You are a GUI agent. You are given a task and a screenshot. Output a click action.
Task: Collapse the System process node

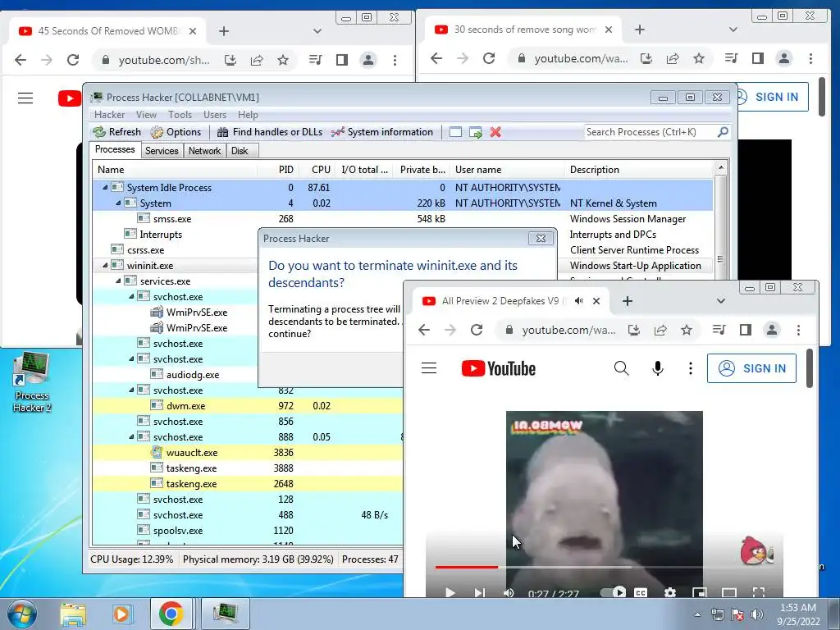118,203
